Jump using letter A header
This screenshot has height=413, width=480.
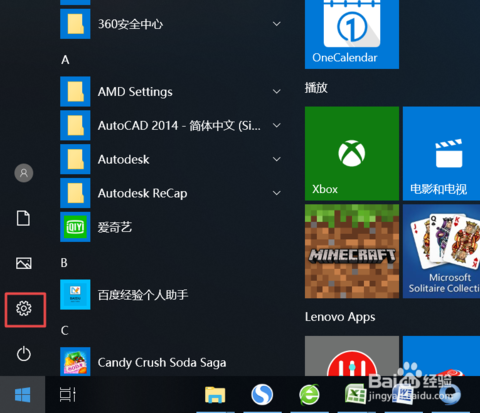(65, 60)
